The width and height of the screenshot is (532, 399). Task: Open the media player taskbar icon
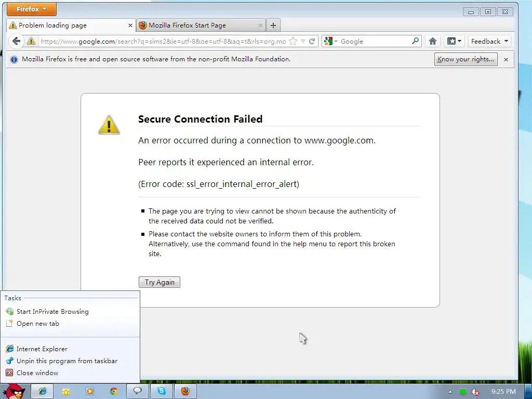[89, 392]
